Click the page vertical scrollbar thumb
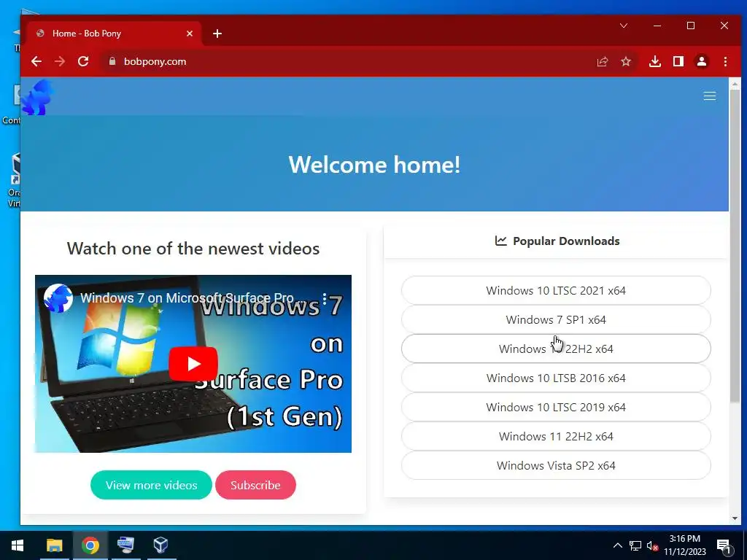747x560 pixels. tap(735, 246)
